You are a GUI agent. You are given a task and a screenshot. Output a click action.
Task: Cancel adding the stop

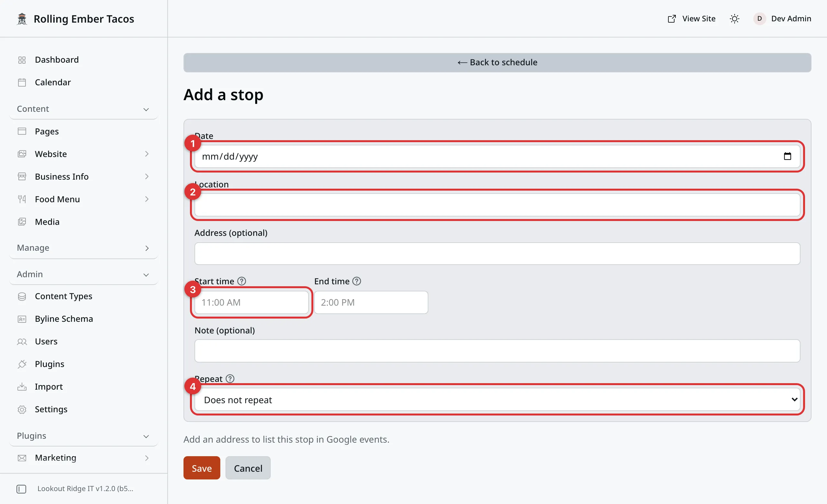248,468
